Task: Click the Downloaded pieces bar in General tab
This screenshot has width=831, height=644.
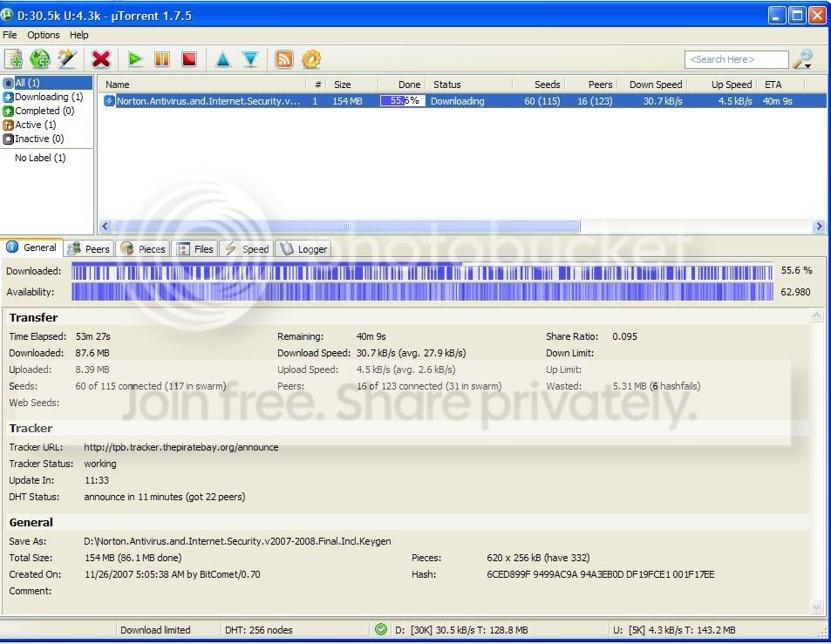Action: pyautogui.click(x=422, y=272)
